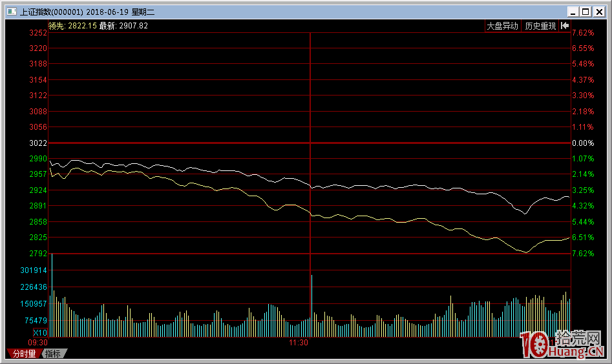This screenshot has width=612, height=364.
Task: Click the 领先 2822.15 value text
Action: point(72,26)
